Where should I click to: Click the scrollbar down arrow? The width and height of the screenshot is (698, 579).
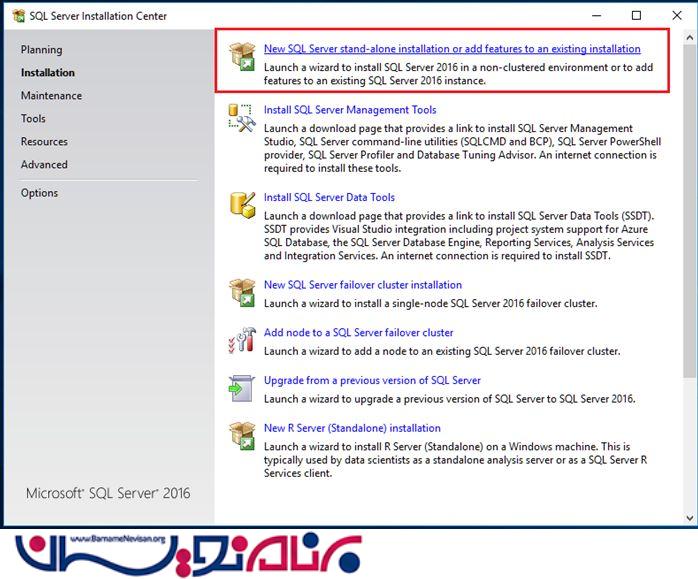pyautogui.click(x=688, y=517)
